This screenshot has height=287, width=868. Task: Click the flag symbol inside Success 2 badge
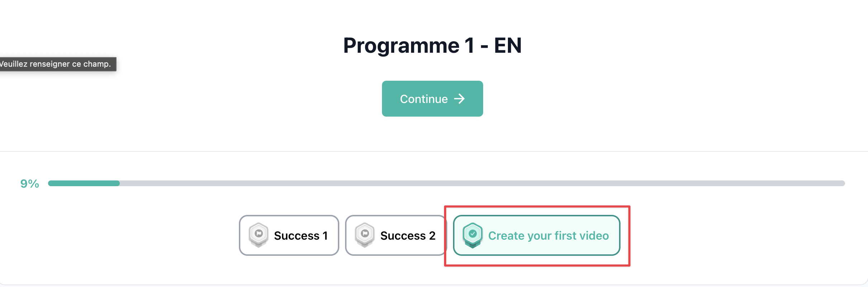[x=365, y=234]
